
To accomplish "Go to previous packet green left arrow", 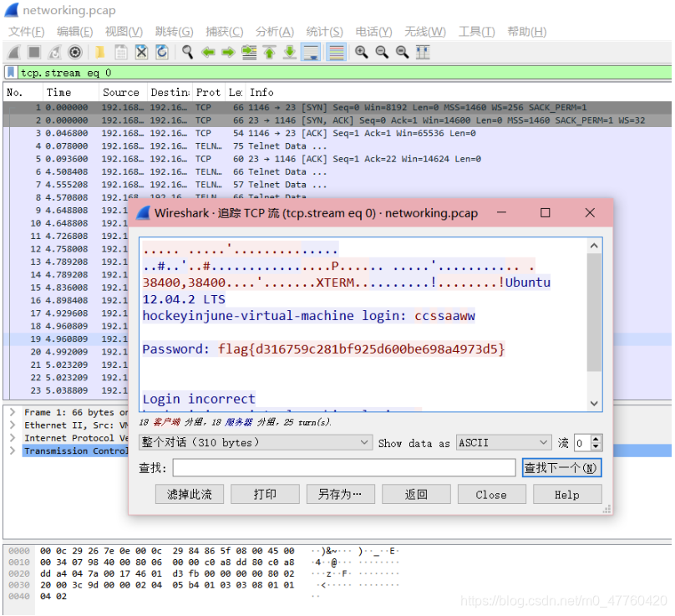I will [208, 52].
